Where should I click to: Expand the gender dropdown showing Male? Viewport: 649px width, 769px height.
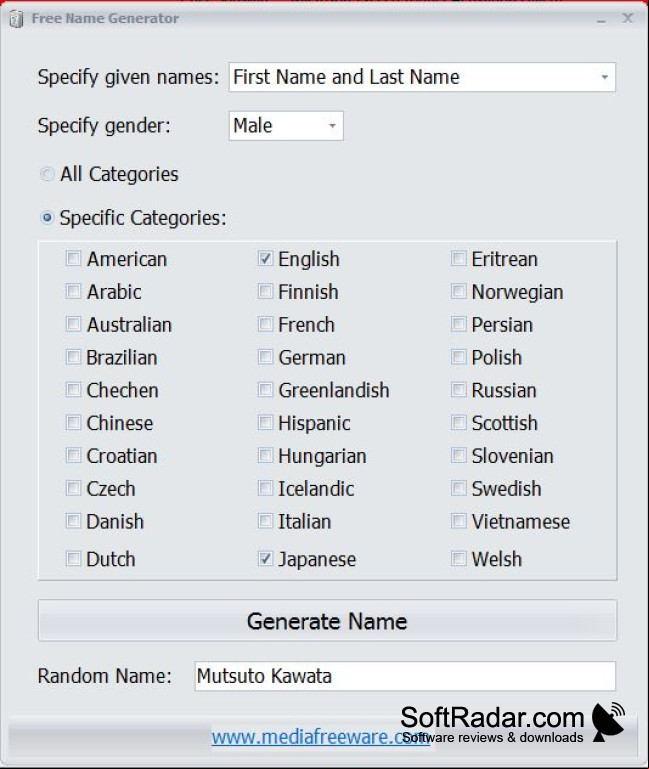tap(286, 126)
